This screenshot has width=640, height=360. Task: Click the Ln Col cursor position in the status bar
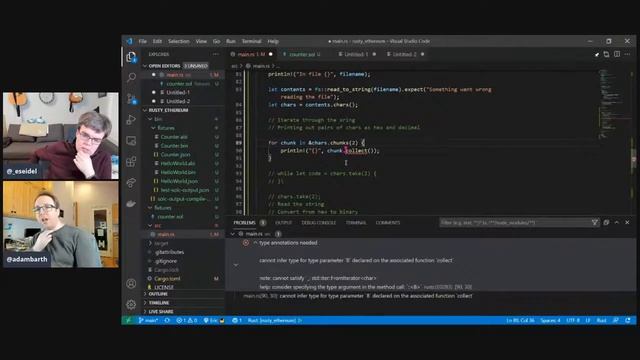(x=520, y=320)
